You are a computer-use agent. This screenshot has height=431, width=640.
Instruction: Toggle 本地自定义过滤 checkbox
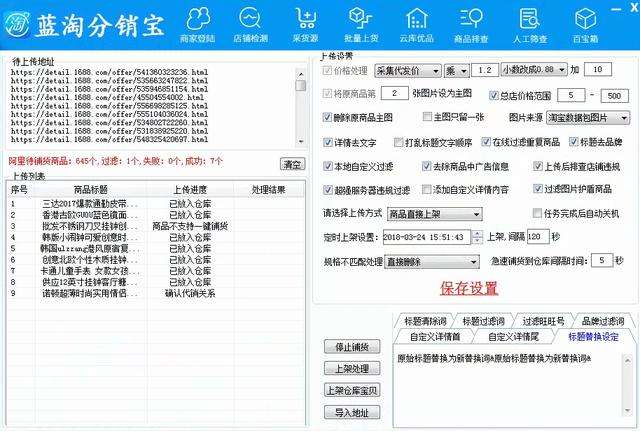tap(327, 166)
